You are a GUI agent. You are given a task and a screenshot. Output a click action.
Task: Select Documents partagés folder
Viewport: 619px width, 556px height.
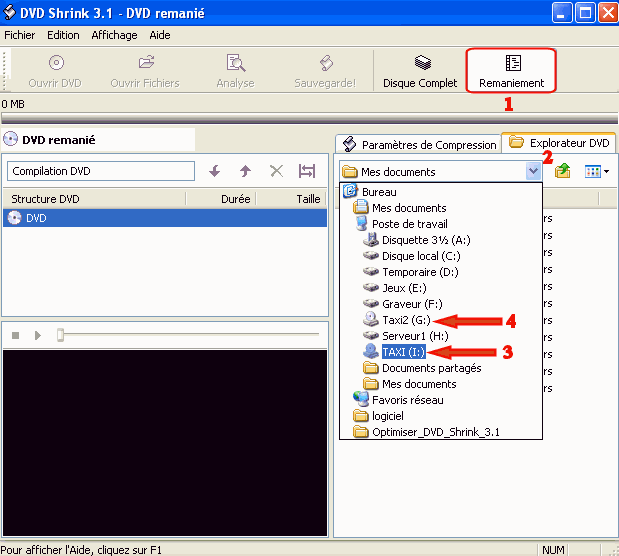coord(431,368)
